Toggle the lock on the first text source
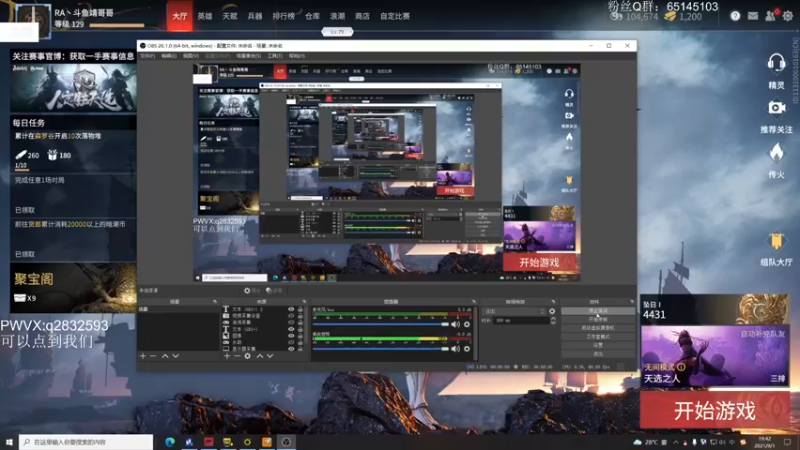The height and width of the screenshot is (450, 800). point(300,309)
